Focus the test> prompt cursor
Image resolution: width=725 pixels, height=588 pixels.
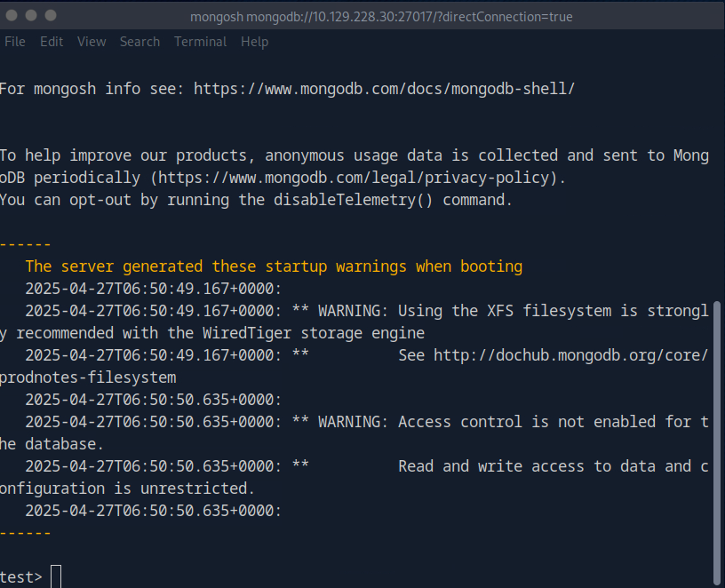tap(56, 577)
